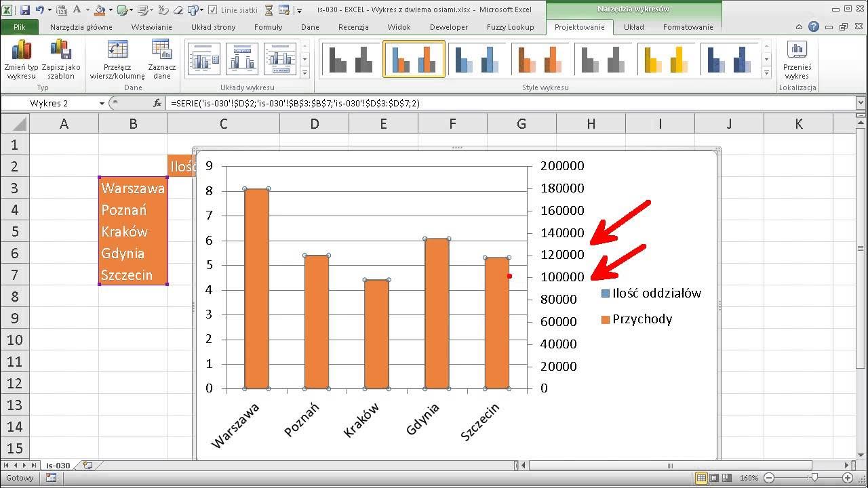The width and height of the screenshot is (868, 488).
Task: Click the fill color paint bucket icon
Action: 100,10
